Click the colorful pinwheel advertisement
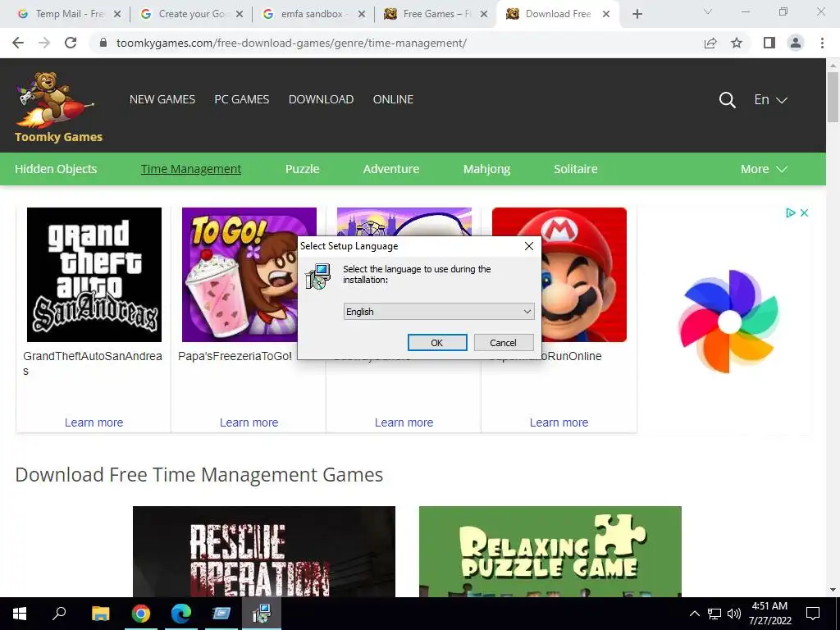 click(x=728, y=322)
